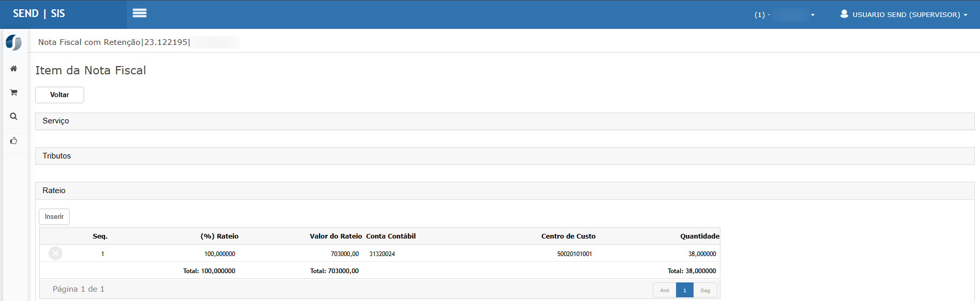980x301 pixels.
Task: Click the SEND | SIS header title
Action: (x=39, y=14)
